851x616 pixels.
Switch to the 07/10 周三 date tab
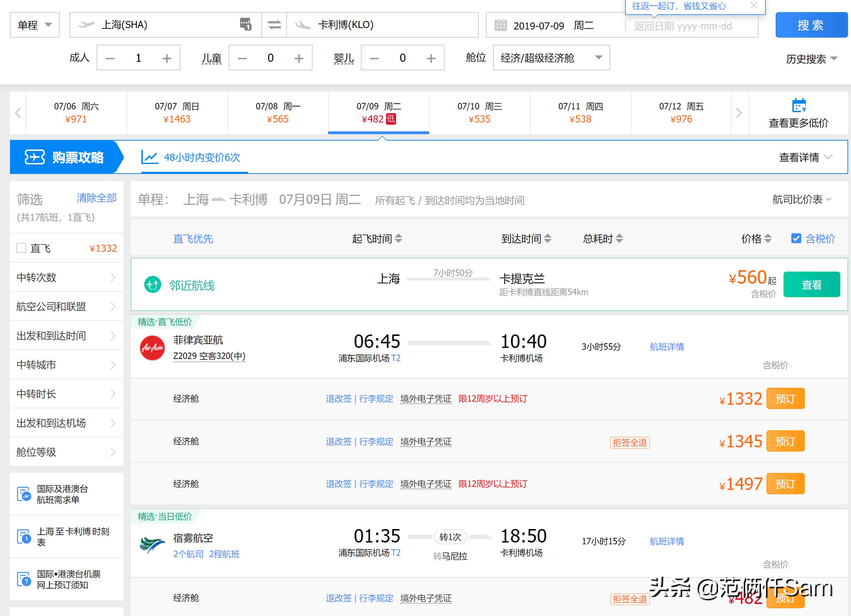coord(479,113)
